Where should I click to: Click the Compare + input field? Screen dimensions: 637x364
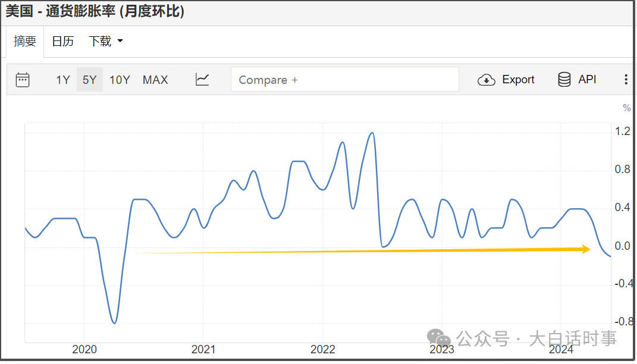pyautogui.click(x=344, y=80)
